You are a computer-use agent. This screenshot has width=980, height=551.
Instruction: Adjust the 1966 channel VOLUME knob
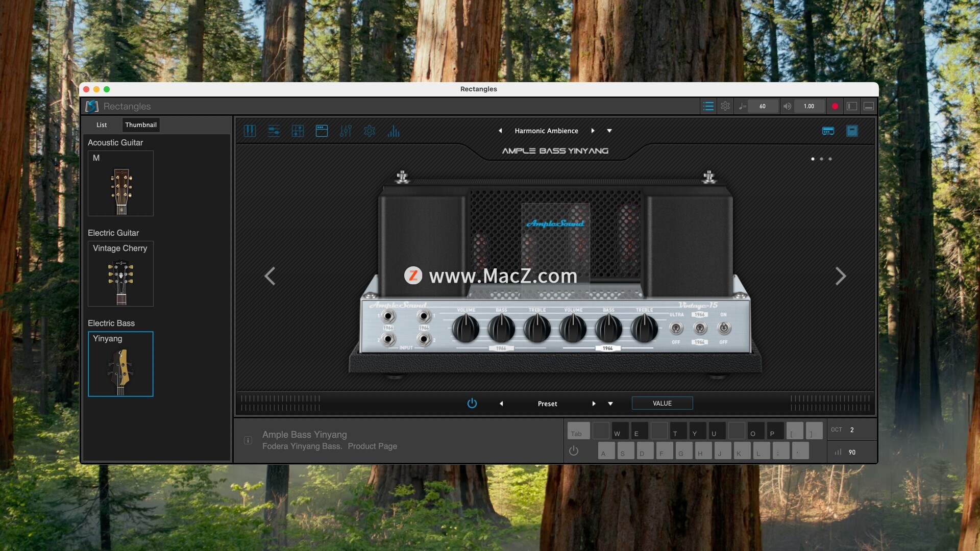click(465, 329)
